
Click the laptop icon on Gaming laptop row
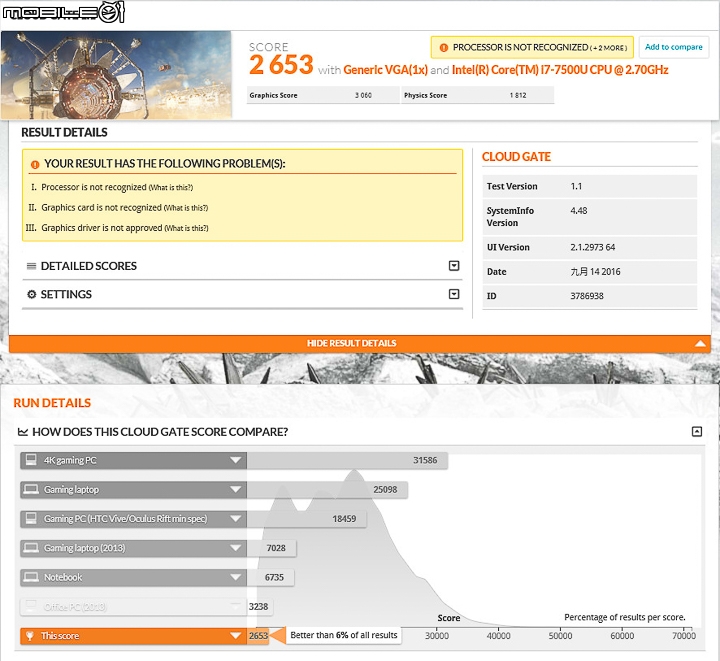pos(31,489)
